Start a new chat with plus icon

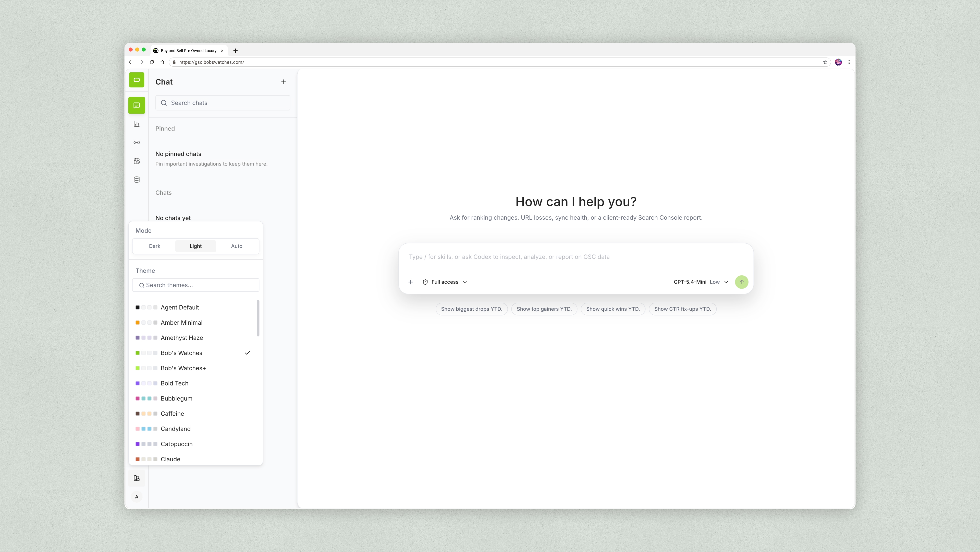284,82
